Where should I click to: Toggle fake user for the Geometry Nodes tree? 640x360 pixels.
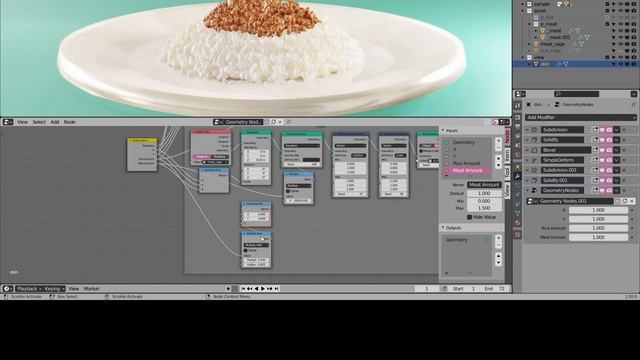[267, 122]
